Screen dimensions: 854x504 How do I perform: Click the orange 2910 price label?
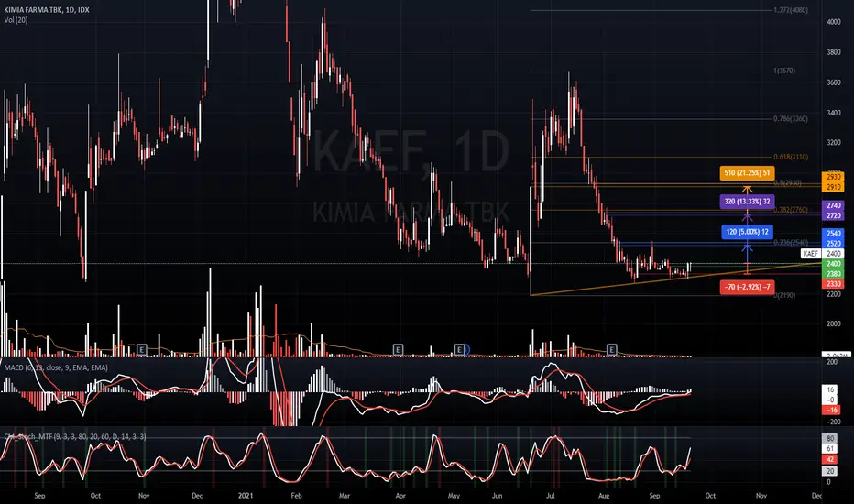(x=833, y=187)
